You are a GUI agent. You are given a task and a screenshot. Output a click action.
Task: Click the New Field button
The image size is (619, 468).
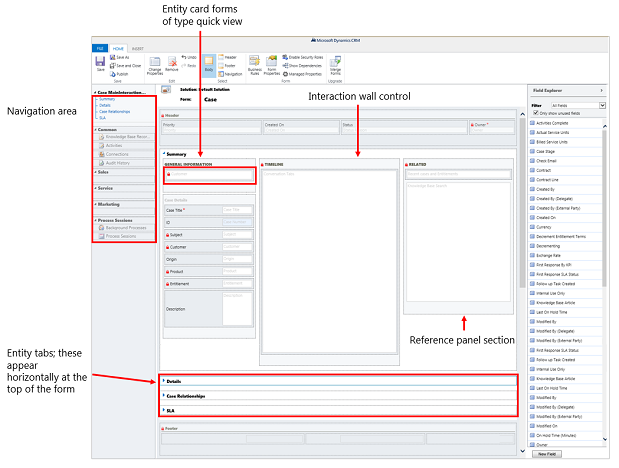(x=547, y=454)
